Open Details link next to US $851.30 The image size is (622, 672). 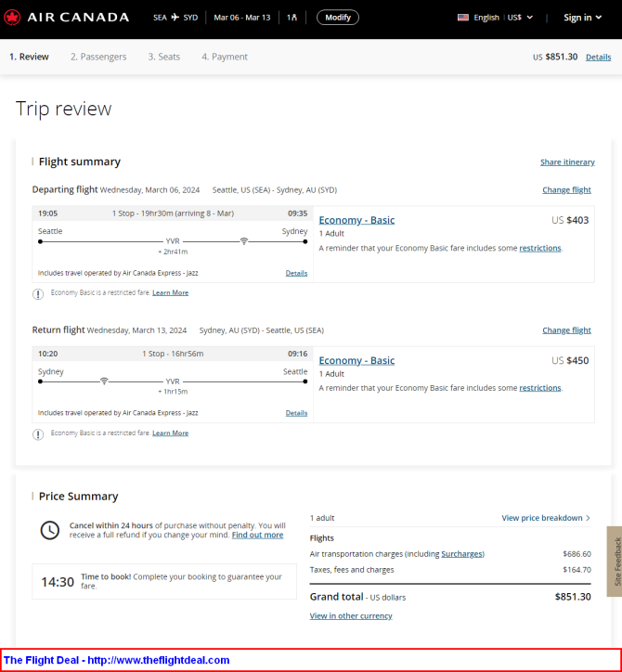tap(599, 57)
